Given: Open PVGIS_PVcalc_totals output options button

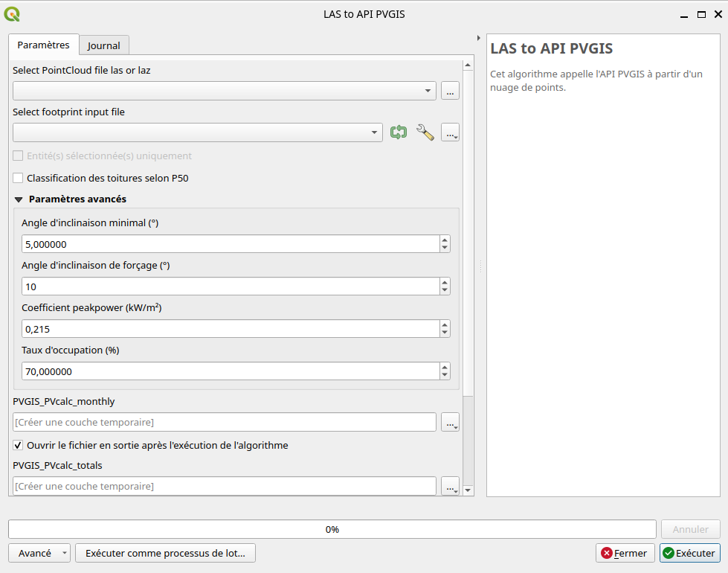Looking at the screenshot, I should [x=450, y=486].
